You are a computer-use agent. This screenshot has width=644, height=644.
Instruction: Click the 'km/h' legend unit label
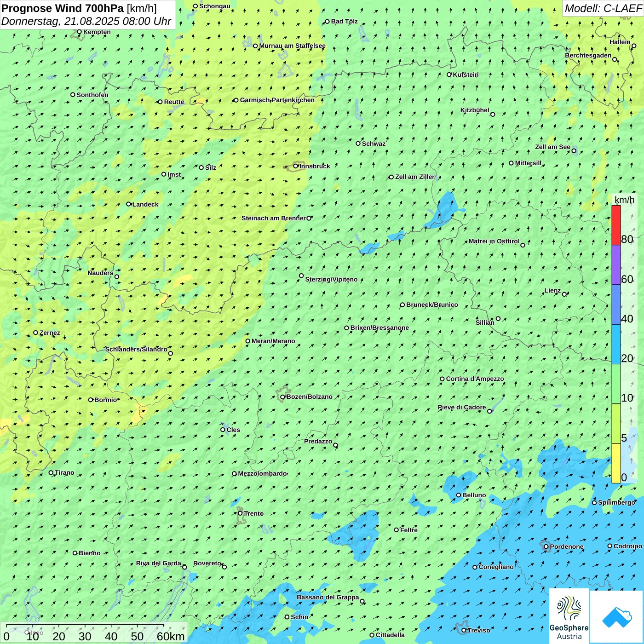click(x=624, y=200)
